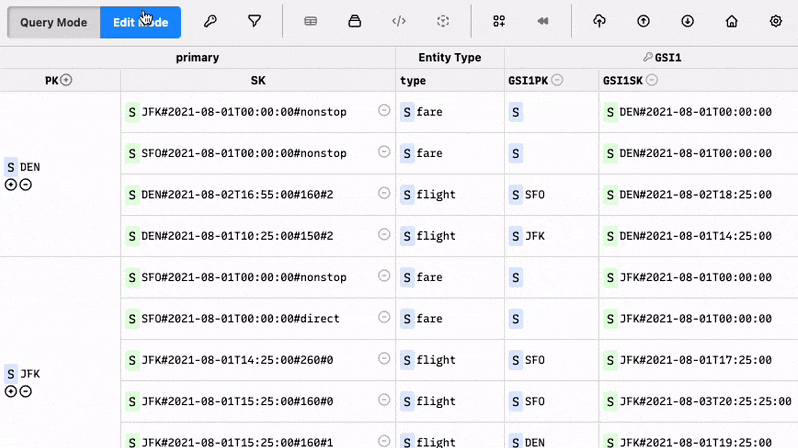798x448 pixels.
Task: Click sort key DEN#2021-08-01T10:25:00#150#2
Action: [237, 236]
